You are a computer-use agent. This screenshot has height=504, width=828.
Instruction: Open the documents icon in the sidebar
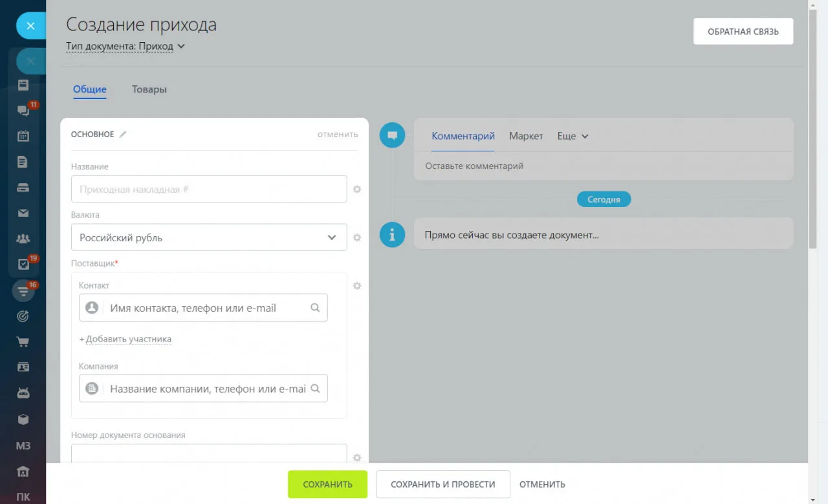(x=23, y=162)
